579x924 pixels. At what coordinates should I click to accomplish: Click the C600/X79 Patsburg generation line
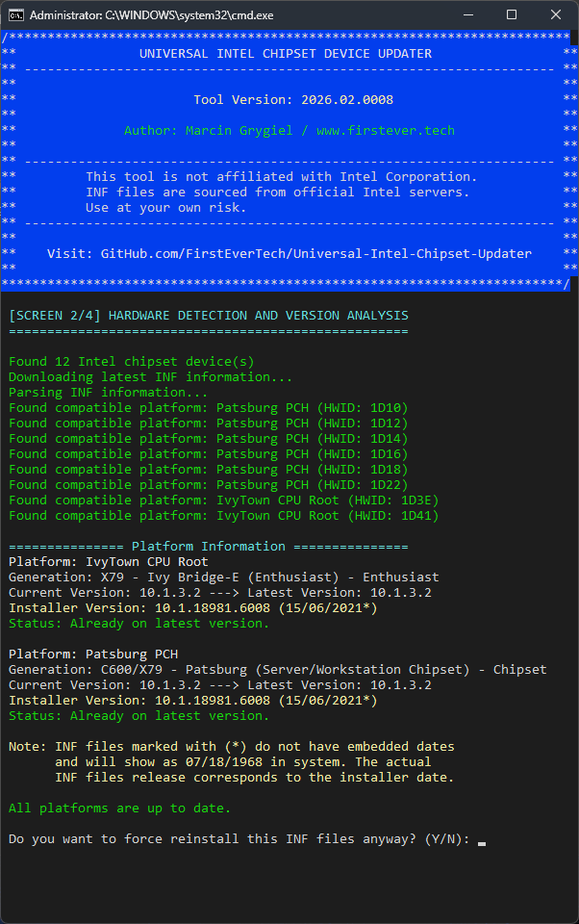[x=277, y=670]
